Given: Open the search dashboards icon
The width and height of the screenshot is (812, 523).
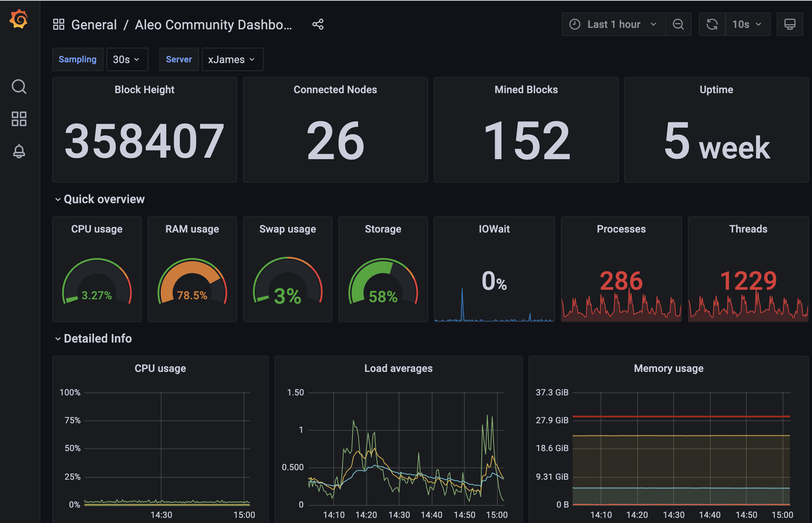Looking at the screenshot, I should pyautogui.click(x=19, y=87).
